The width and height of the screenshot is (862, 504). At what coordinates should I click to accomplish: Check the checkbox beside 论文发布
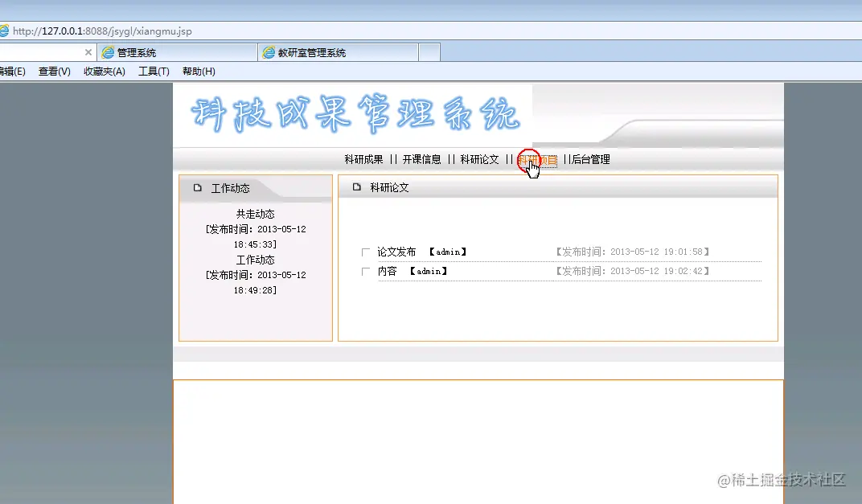click(x=366, y=251)
